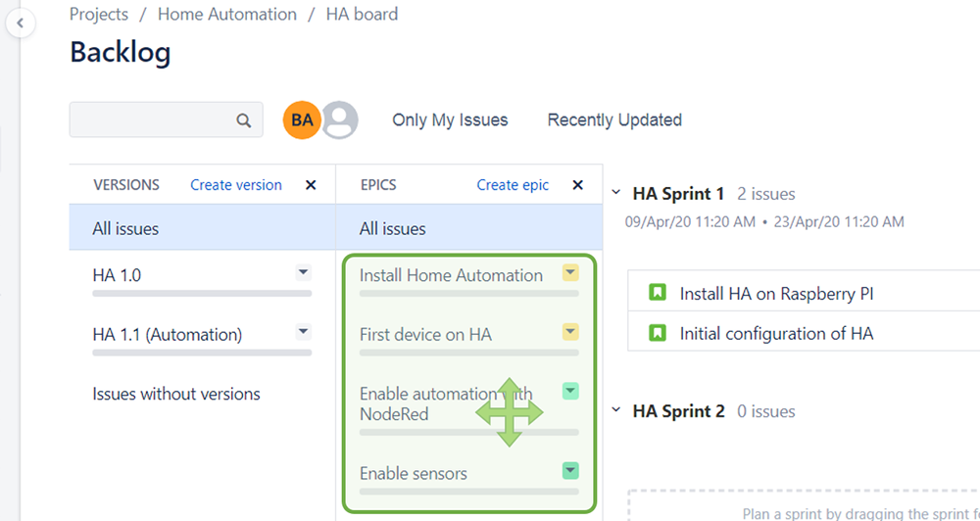Select the unassigned grey avatar filter

(x=340, y=120)
